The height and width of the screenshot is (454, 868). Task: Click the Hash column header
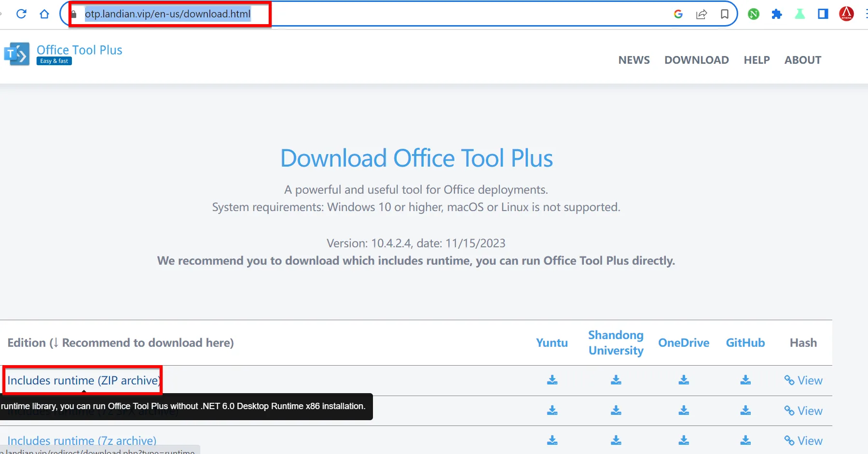pyautogui.click(x=803, y=342)
